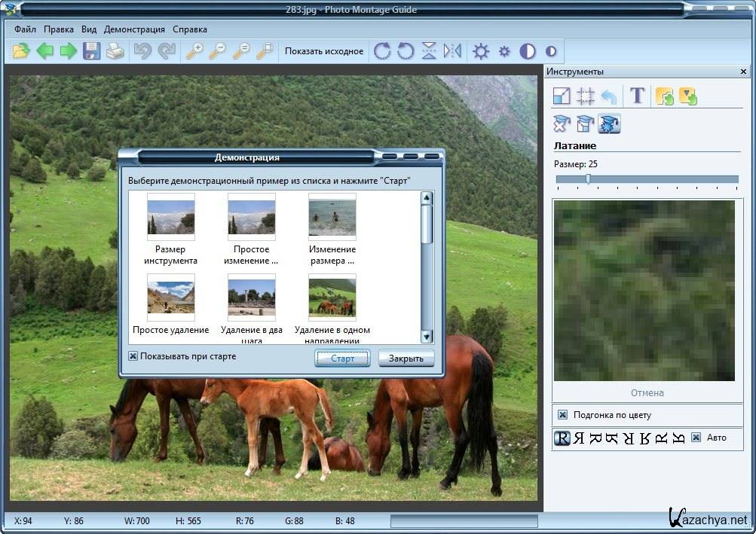Uncheck Показывать при старте checkbox
The image size is (756, 534).
133,356
